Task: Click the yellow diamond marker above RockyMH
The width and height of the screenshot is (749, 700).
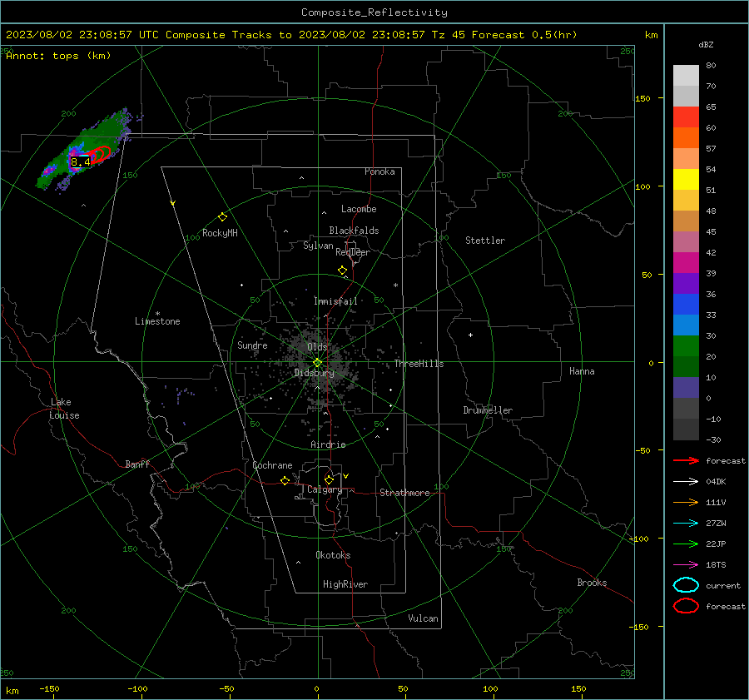Action: click(x=222, y=217)
